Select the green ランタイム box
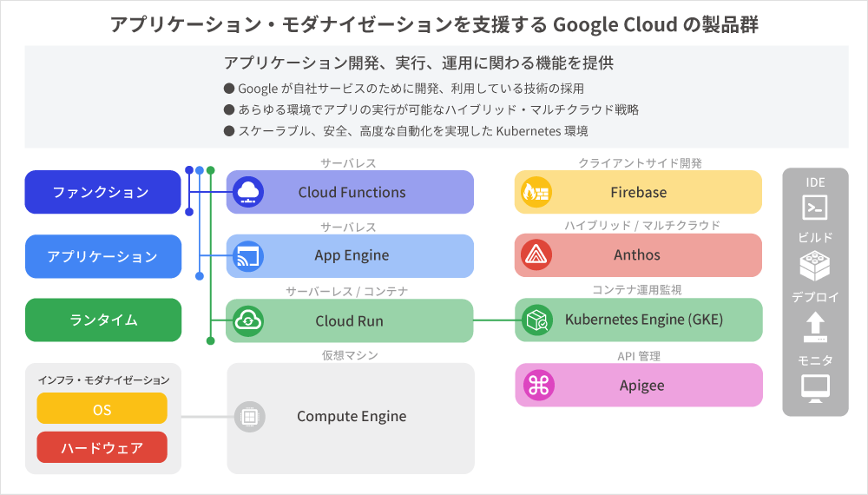Screen dimensions: 868x495 click(102, 320)
